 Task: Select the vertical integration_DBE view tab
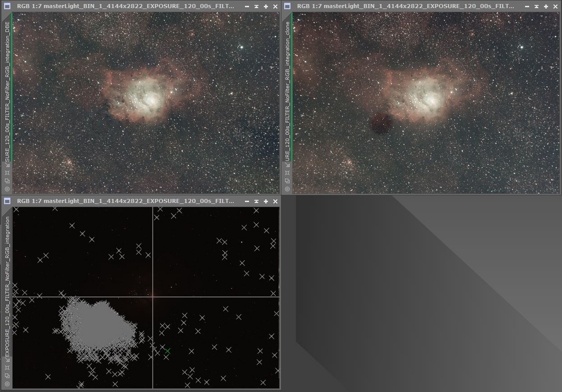tap(7, 87)
